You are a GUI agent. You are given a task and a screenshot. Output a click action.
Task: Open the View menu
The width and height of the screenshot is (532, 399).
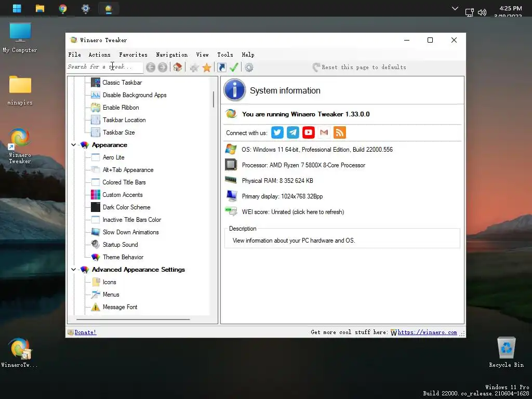(x=202, y=55)
